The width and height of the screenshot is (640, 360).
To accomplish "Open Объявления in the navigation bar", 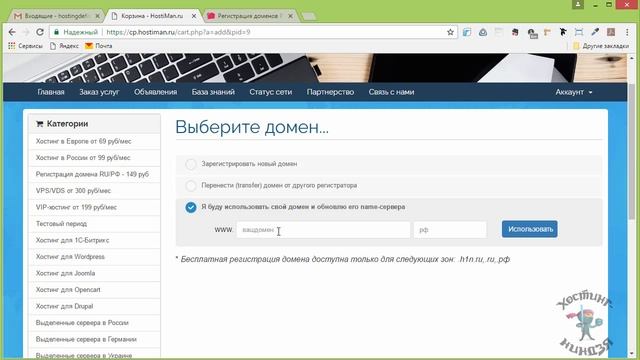I will coord(156,92).
